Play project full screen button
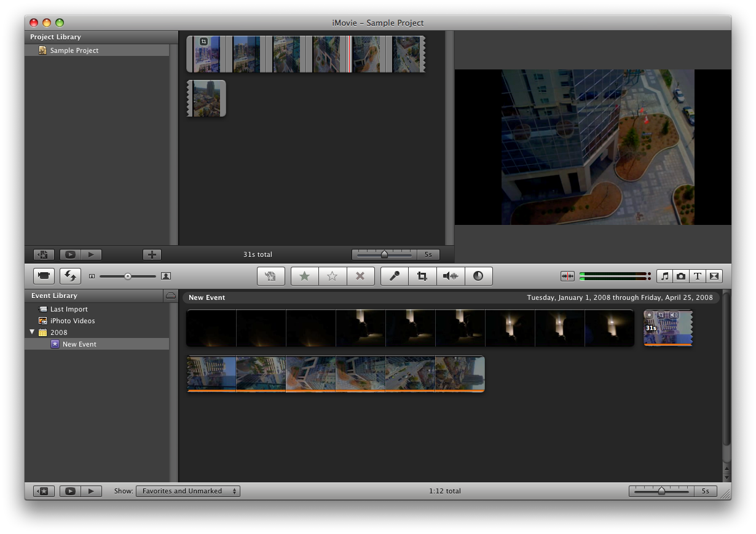 tap(70, 254)
